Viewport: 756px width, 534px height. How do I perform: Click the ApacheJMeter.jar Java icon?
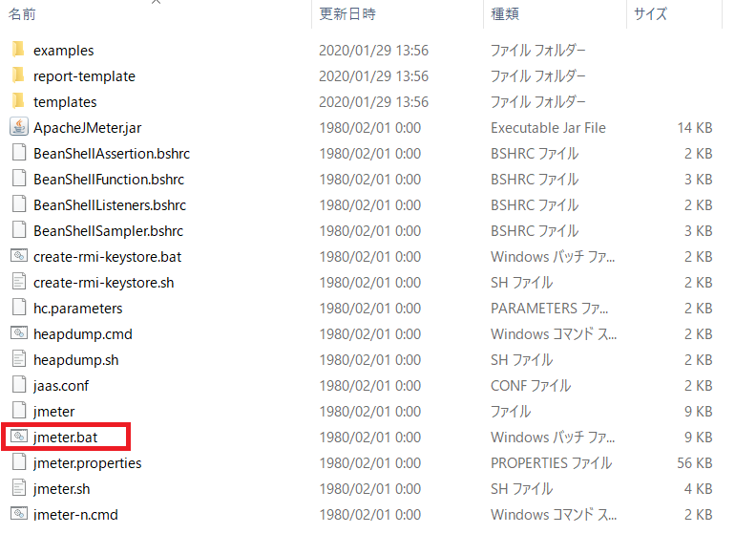[x=19, y=127]
